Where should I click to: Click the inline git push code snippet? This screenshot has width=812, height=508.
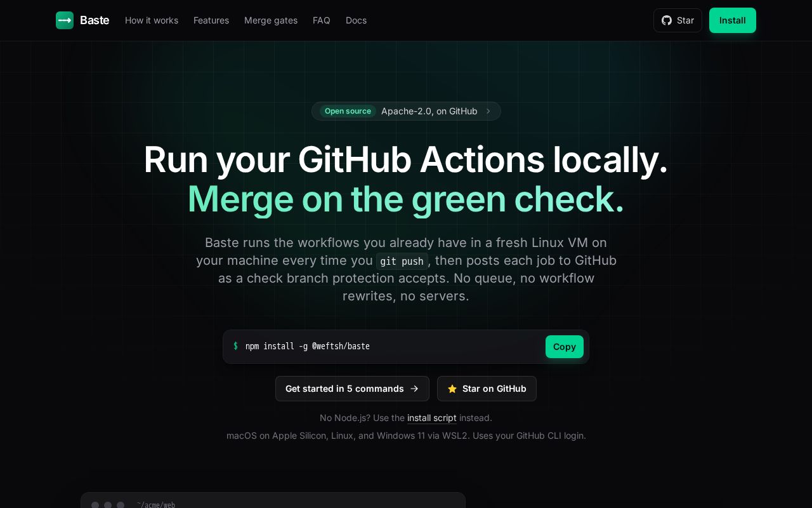coord(402,261)
